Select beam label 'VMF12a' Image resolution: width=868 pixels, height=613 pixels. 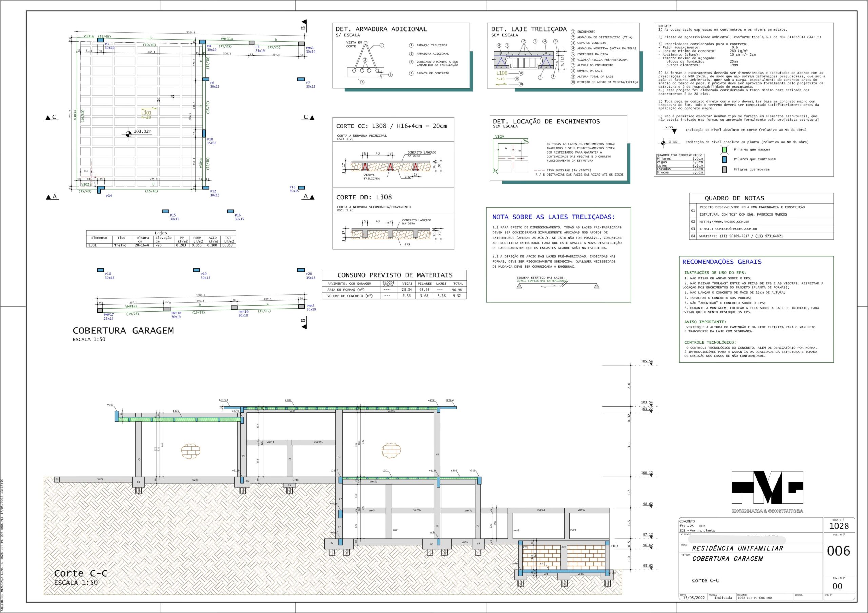(131, 306)
